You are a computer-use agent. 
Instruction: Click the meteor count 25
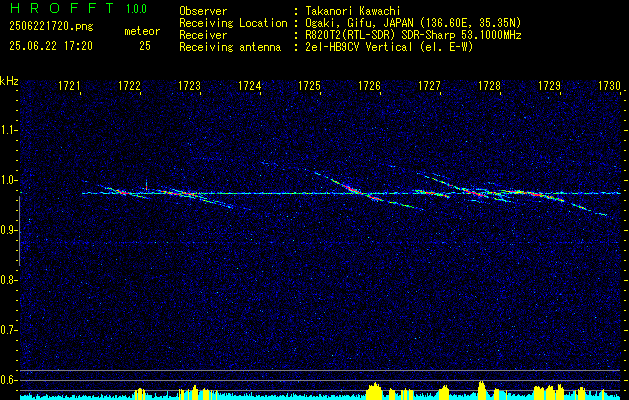pos(145,46)
